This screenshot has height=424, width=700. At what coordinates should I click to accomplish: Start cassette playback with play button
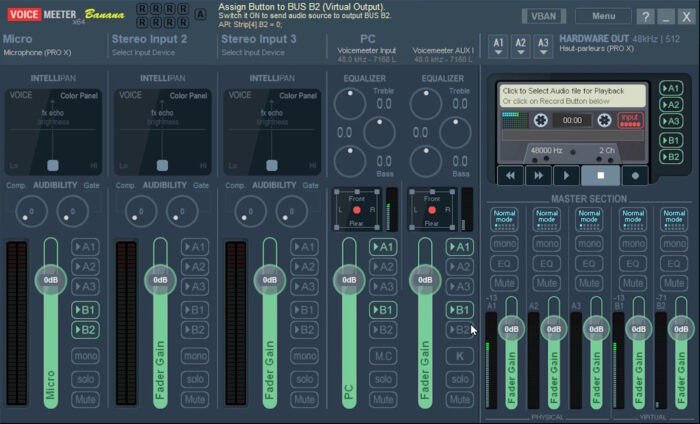[566, 175]
